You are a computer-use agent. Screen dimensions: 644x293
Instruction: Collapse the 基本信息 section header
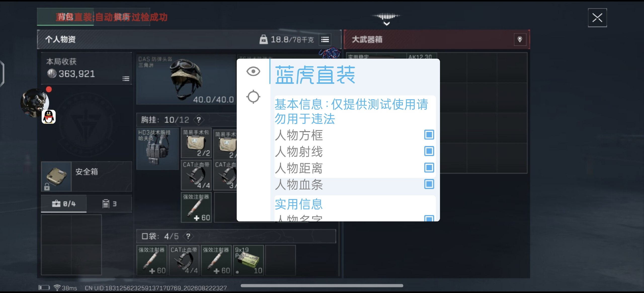click(351, 111)
